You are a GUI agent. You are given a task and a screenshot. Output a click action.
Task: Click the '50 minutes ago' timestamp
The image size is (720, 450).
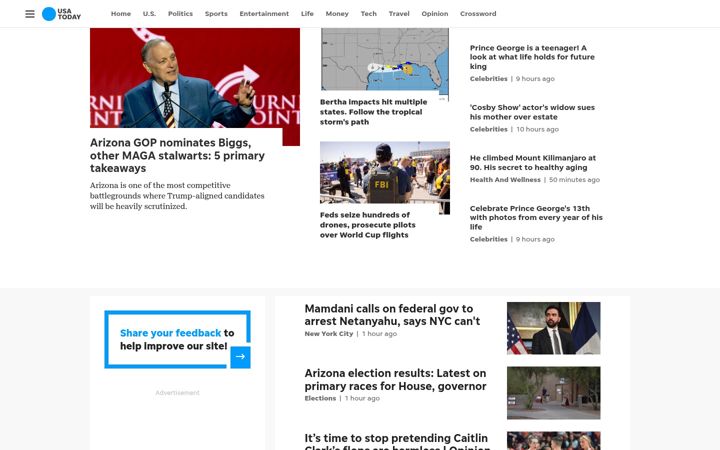pyautogui.click(x=574, y=180)
